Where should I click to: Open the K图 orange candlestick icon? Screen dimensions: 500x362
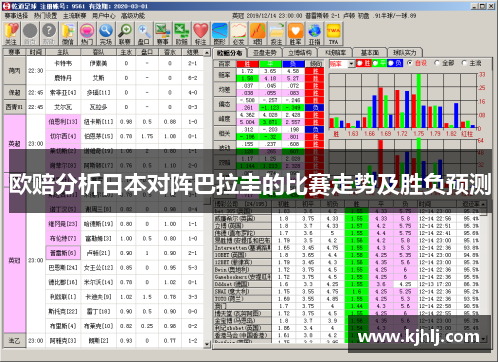(x=258, y=33)
